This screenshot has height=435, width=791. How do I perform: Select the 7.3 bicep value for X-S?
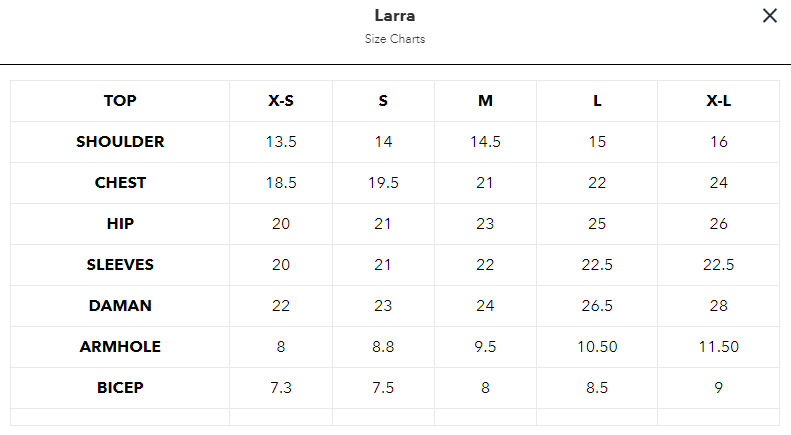(x=281, y=388)
